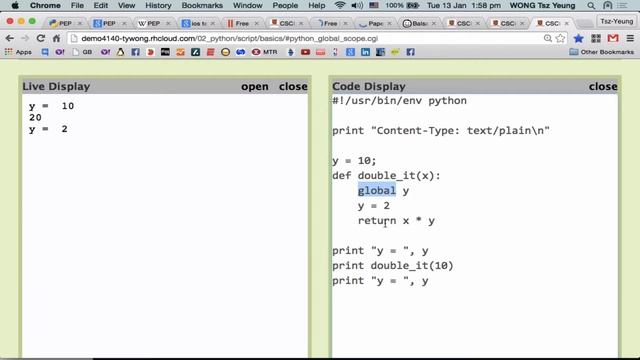
Task: Click close in the Live Display header
Action: tap(293, 87)
